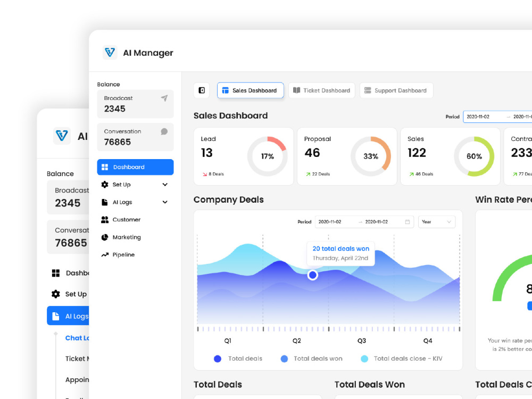Click the Sales Dashboard tab icon

[225, 90]
